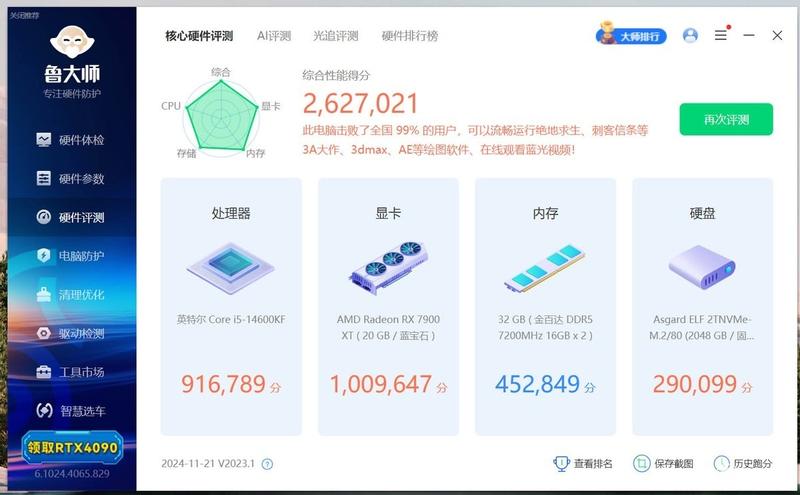Click the 处理器 chip illustration
This screenshot has height=495, width=800.
(x=231, y=267)
